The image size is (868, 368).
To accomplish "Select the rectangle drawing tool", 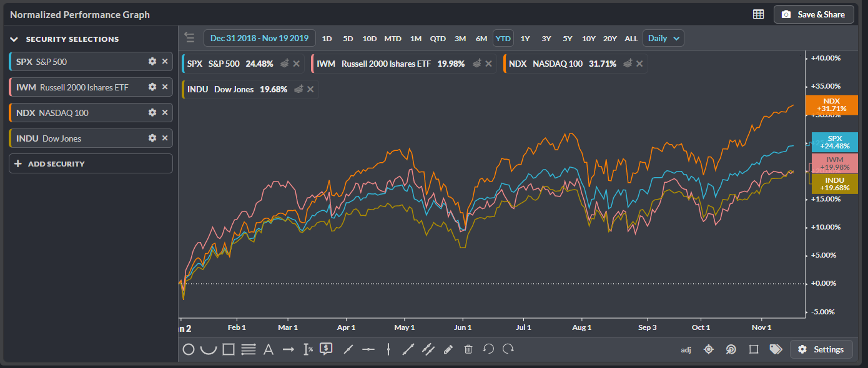I will (x=229, y=349).
